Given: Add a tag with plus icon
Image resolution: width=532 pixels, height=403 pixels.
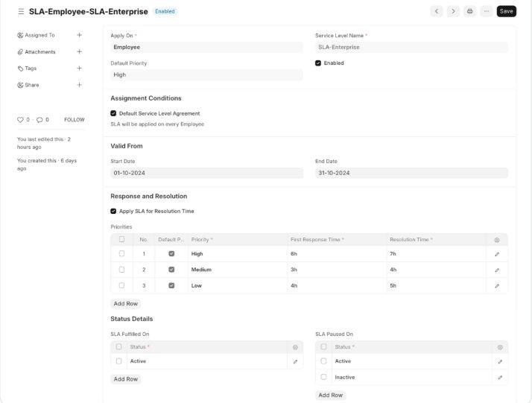Looking at the screenshot, I should pos(80,69).
